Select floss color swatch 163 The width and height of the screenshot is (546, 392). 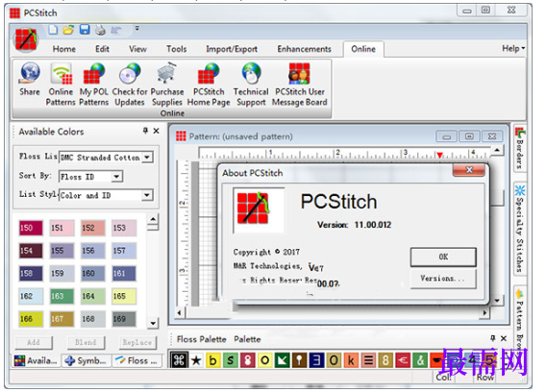point(62,296)
